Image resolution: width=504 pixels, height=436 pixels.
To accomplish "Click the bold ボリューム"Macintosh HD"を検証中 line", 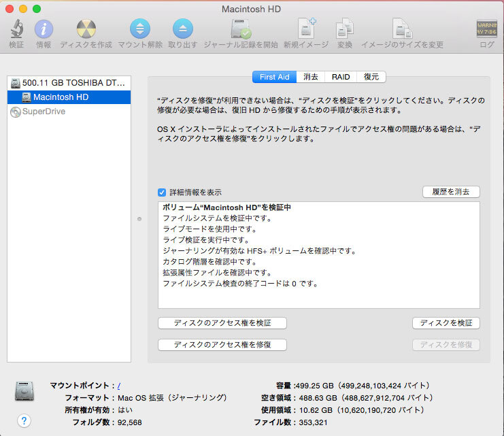I will [226, 207].
